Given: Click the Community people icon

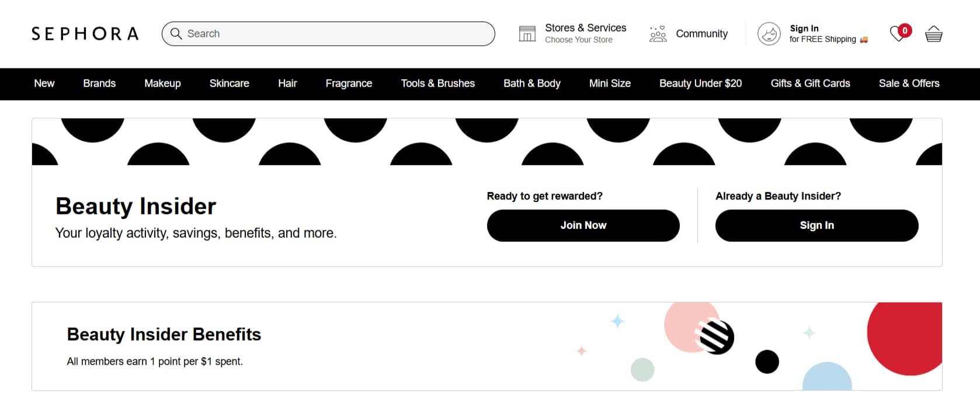Looking at the screenshot, I should tap(658, 34).
